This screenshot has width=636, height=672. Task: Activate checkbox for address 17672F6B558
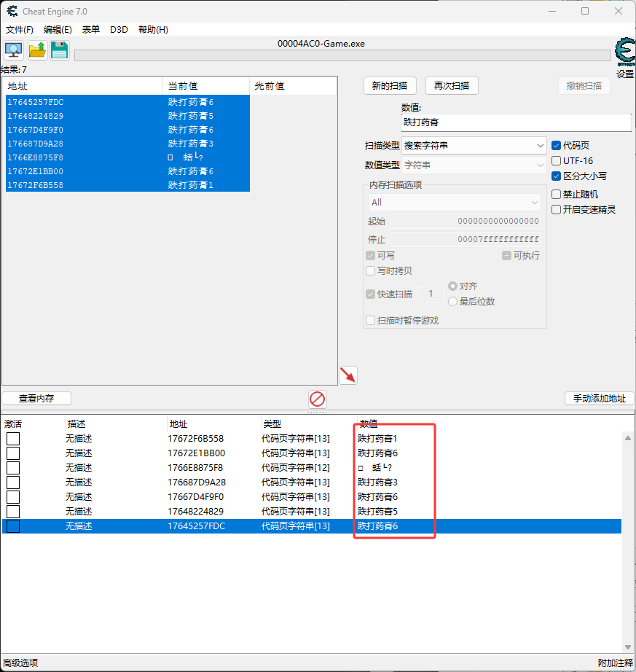13,439
